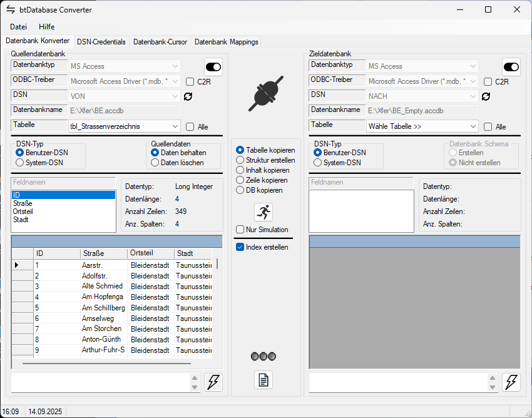Click the target lightning bolt button
The height and width of the screenshot is (418, 532).
(x=511, y=382)
